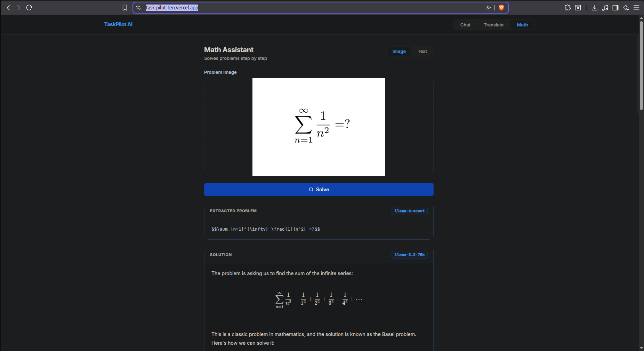The height and width of the screenshot is (351, 644).
Task: Click the site settings icon in address bar
Action: coord(138,8)
